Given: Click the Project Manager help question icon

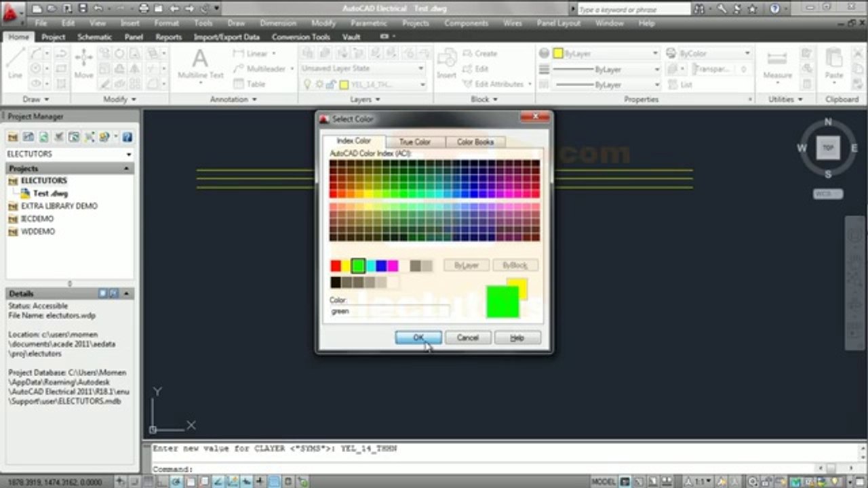Looking at the screenshot, I should tap(127, 137).
